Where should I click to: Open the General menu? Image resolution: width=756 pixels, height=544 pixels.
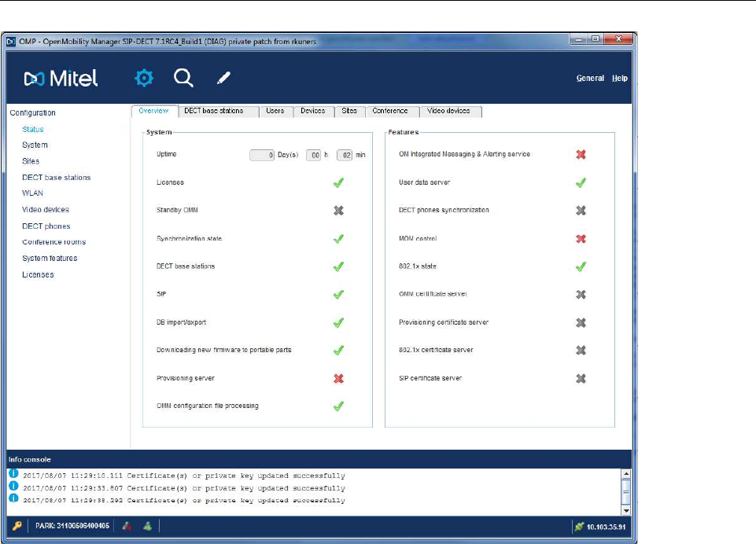click(590, 78)
